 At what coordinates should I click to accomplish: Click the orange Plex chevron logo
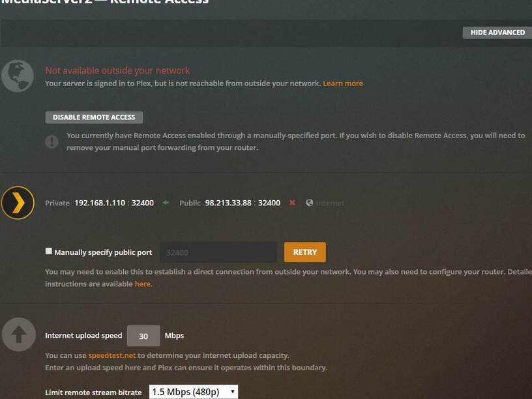18,203
